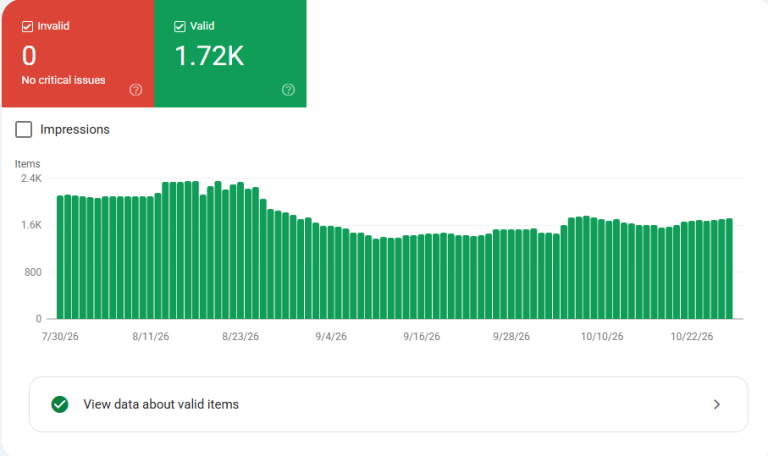This screenshot has height=456, width=768.
Task: Click the 9/28/26 date label
Action: pos(511,336)
